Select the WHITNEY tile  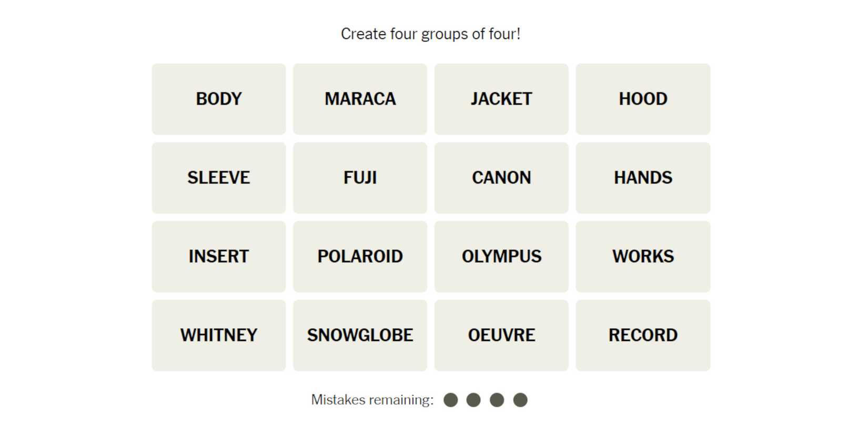218,336
